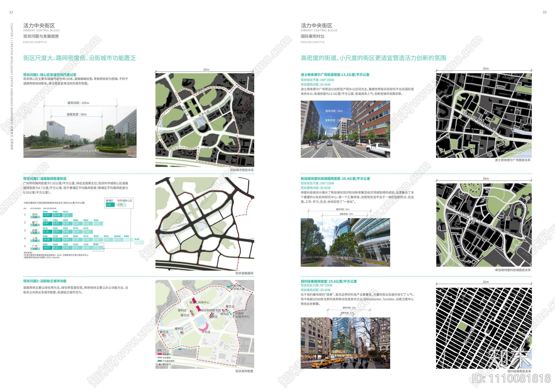Open the grid map captioned 纽约硅巷图底关系
The image size is (555, 392).
484,328
